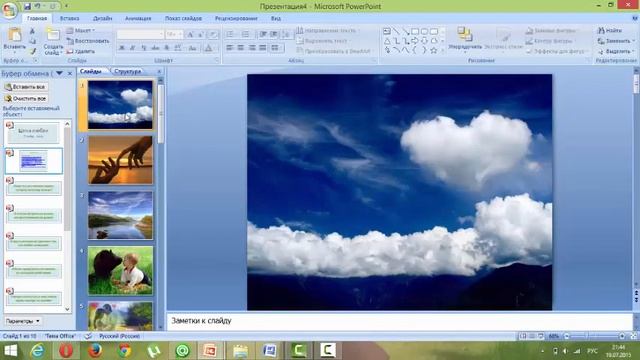This screenshot has height=360, width=640.
Task: Center text in paragraph group
Action: pos(241,48)
